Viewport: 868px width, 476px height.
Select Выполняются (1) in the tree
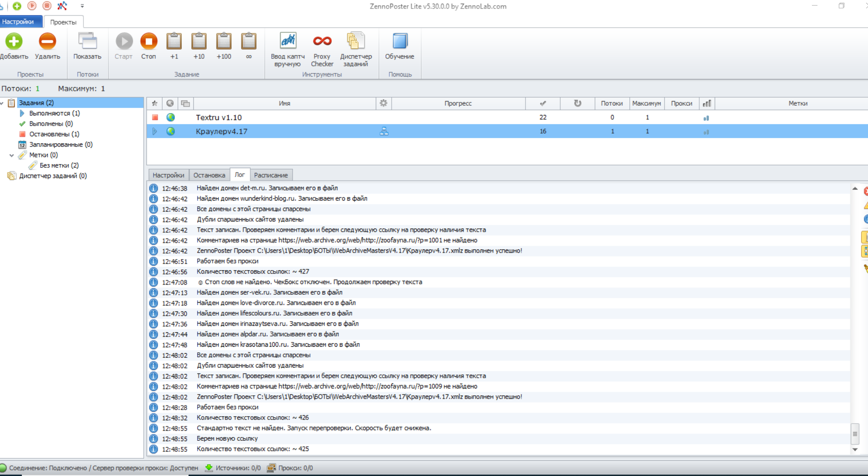coord(54,113)
